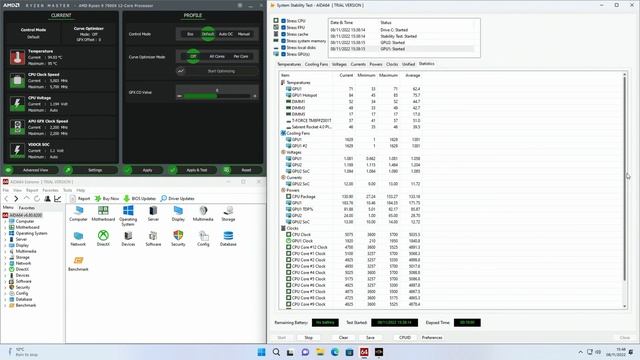Open the Operating System category icon
Screen dimensions: 640x360
[x=128, y=211]
